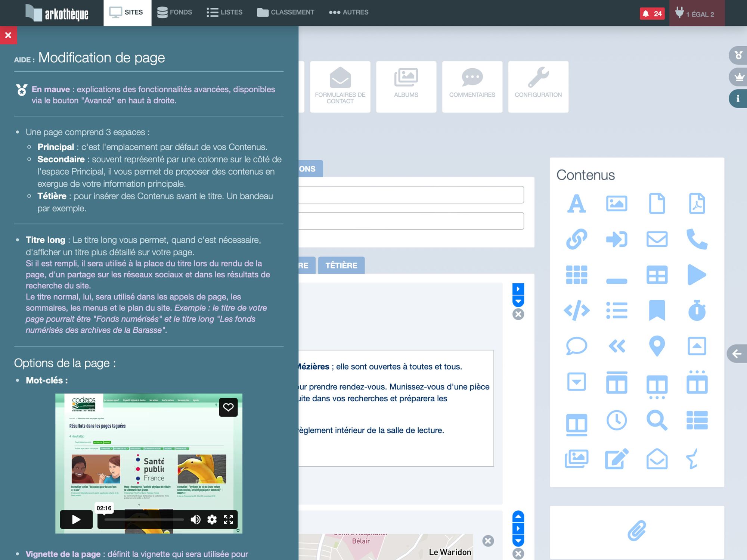Screen dimensions: 747x560
Task: Open the Fonds menu
Action: 174,12
